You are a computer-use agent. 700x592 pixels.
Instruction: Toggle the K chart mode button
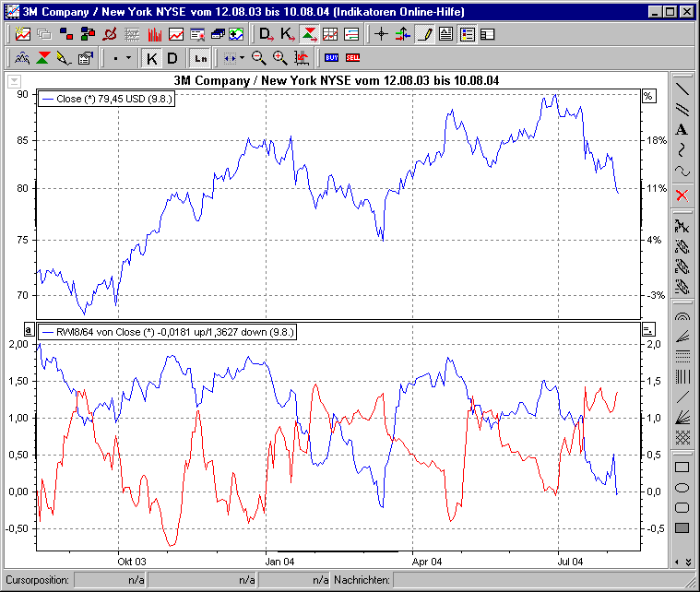[152, 58]
